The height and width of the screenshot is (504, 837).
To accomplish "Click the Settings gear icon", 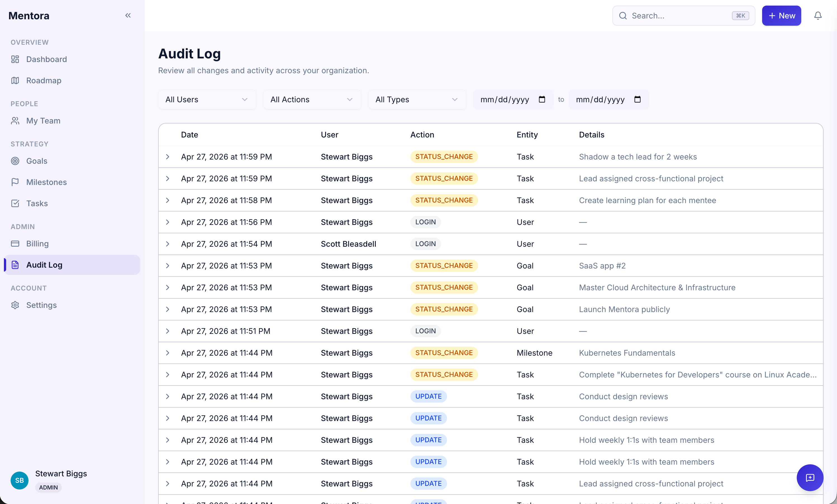I will (x=15, y=305).
